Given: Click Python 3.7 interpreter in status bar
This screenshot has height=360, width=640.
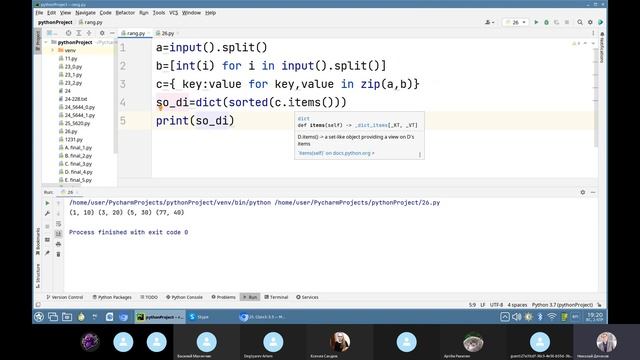Looking at the screenshot, I should point(562,305).
